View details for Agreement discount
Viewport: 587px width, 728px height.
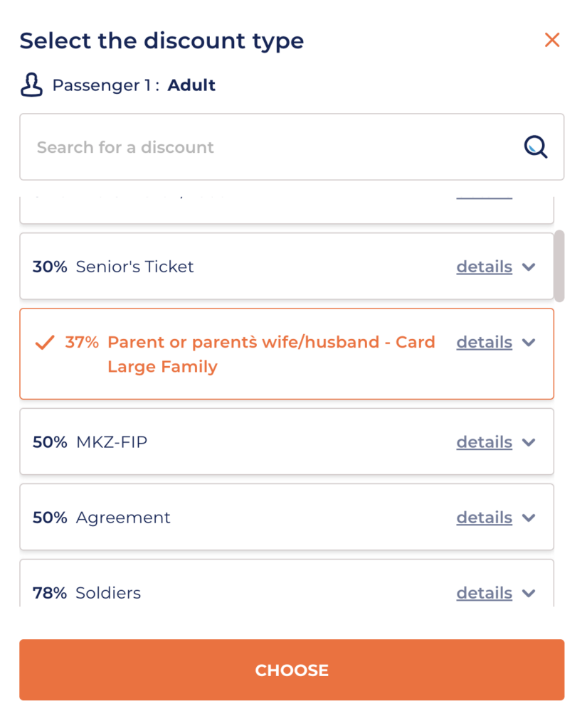pyautogui.click(x=484, y=518)
